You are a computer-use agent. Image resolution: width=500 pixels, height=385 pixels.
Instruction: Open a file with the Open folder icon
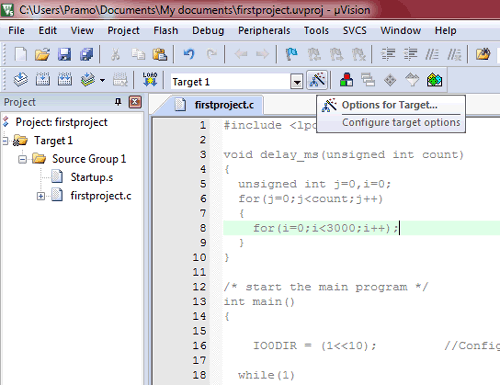coord(42,54)
